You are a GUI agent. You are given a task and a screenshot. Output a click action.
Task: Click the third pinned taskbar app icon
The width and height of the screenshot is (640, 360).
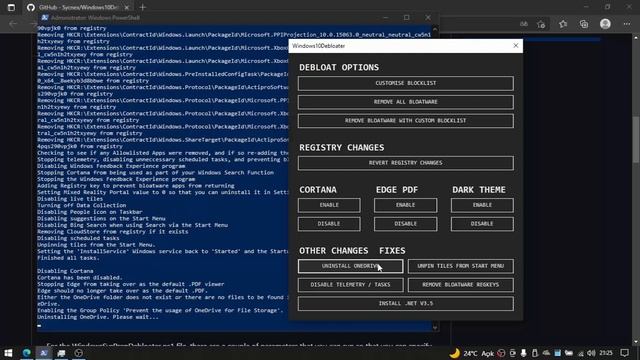coord(61,353)
